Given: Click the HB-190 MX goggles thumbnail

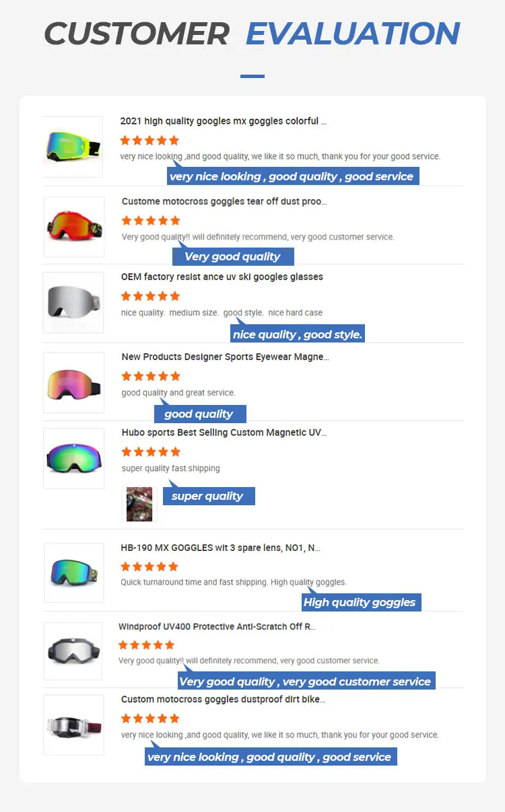Looking at the screenshot, I should click(x=74, y=573).
